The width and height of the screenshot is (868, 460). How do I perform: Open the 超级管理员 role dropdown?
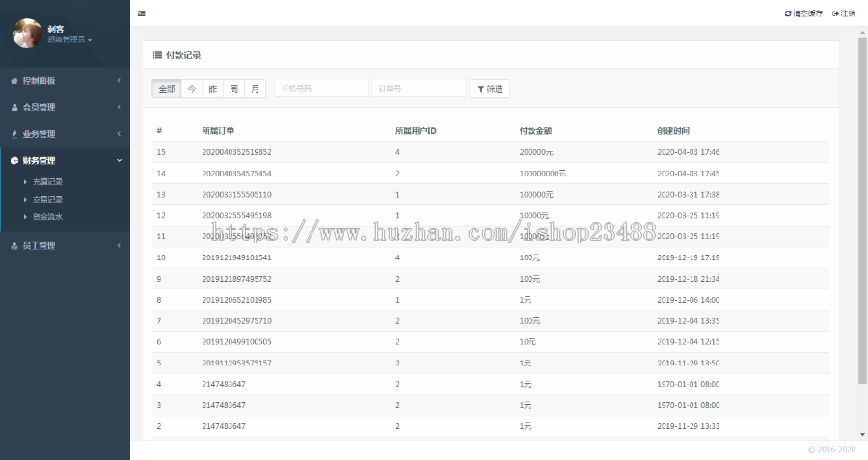pyautogui.click(x=69, y=40)
